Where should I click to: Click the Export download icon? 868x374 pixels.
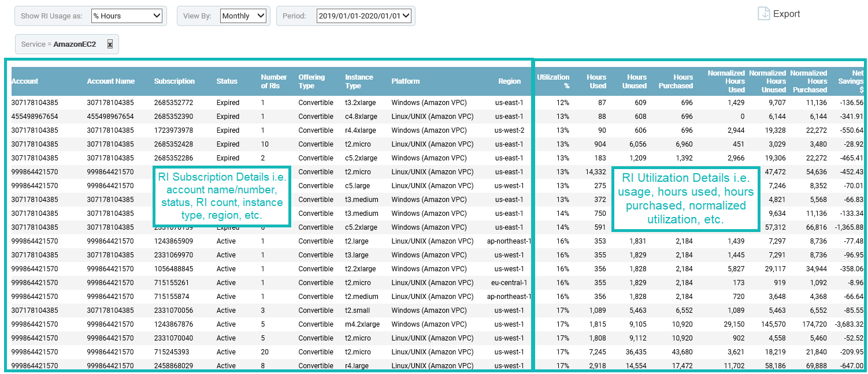pyautogui.click(x=764, y=14)
